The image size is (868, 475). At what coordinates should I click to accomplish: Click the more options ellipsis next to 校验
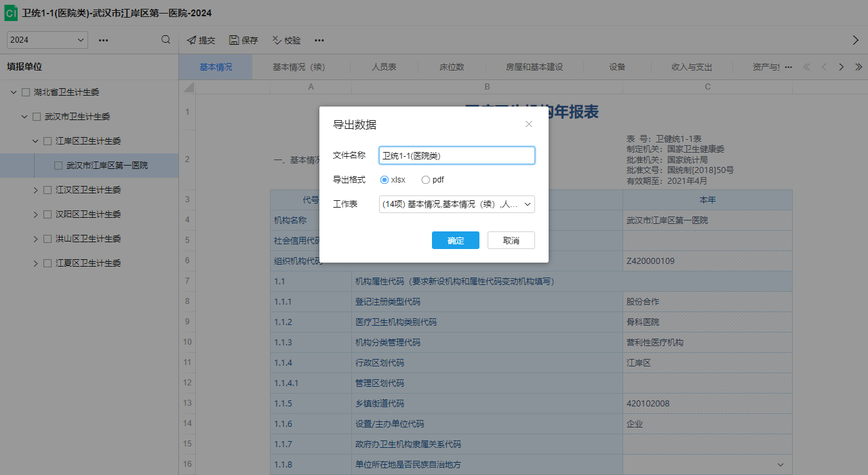click(319, 40)
